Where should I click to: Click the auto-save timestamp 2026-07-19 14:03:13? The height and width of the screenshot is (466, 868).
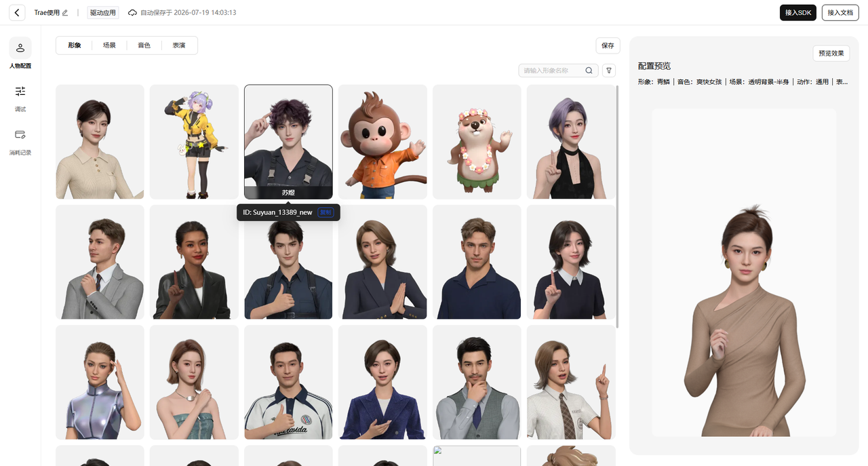pyautogui.click(x=205, y=13)
